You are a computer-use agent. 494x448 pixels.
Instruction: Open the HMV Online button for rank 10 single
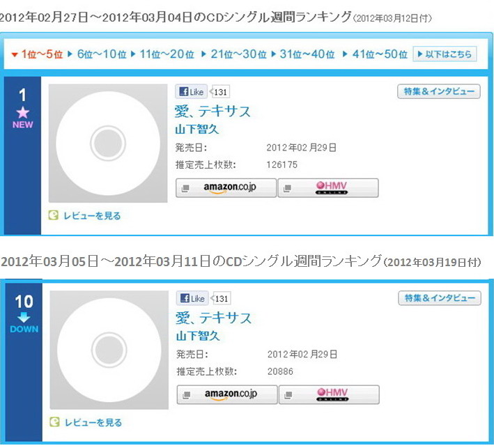click(330, 394)
